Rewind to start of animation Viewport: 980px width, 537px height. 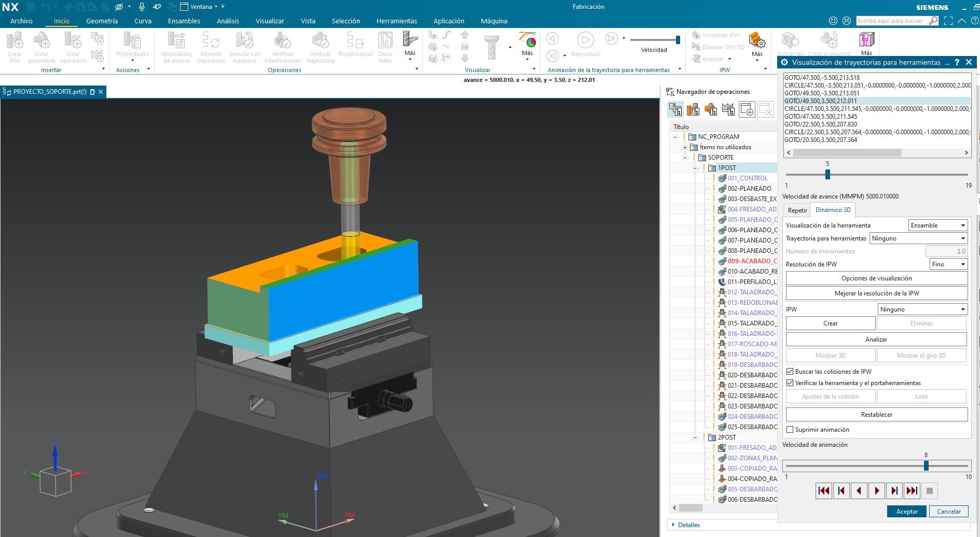tap(824, 490)
